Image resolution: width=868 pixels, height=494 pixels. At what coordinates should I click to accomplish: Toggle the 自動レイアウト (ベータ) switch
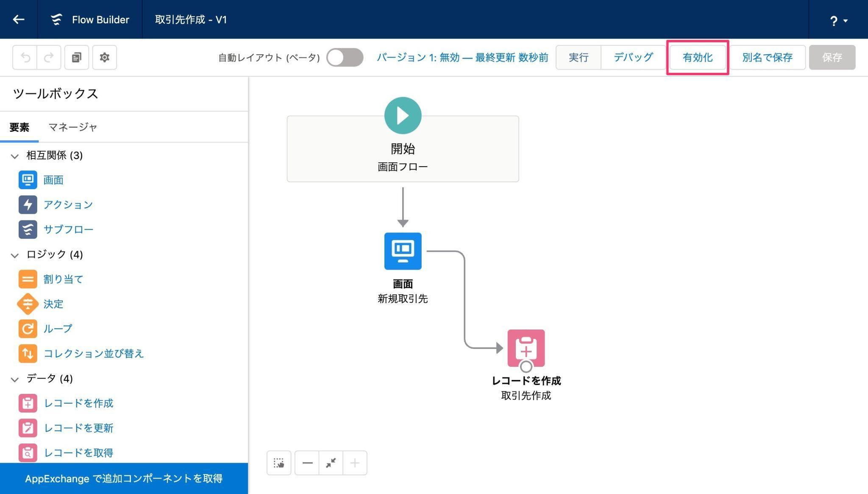tap(345, 57)
